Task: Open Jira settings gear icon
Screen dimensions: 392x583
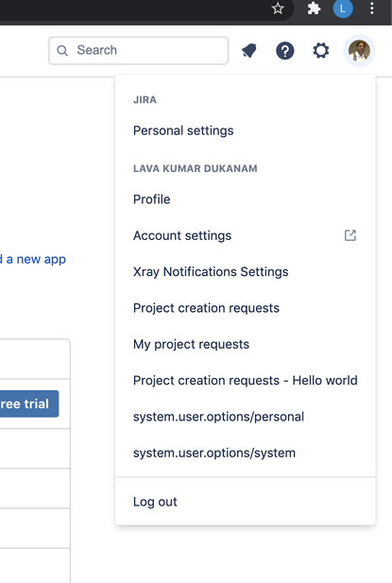Action: pyautogui.click(x=321, y=51)
